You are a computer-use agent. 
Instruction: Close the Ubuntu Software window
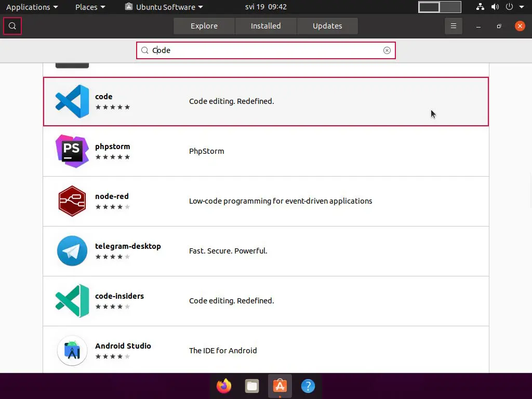coord(520,26)
